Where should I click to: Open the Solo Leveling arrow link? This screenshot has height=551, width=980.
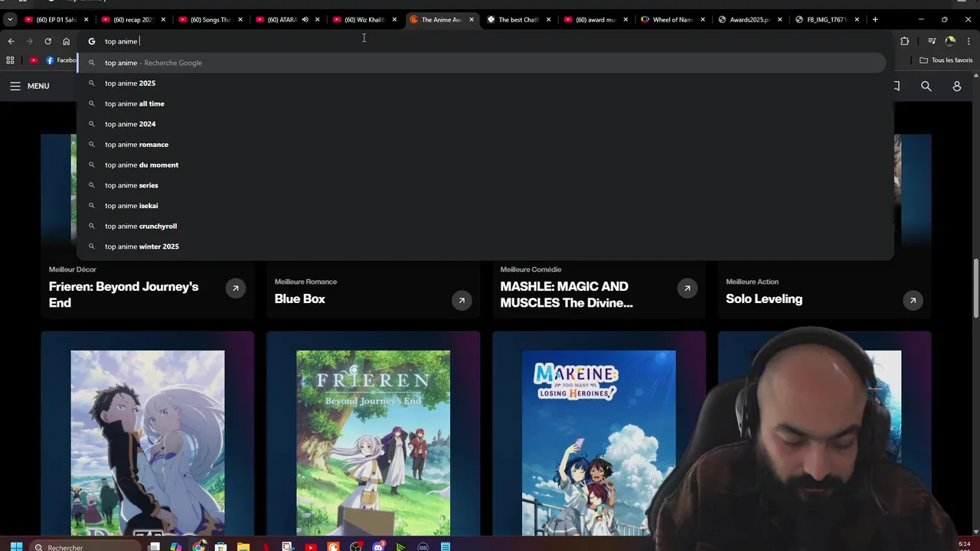(913, 301)
